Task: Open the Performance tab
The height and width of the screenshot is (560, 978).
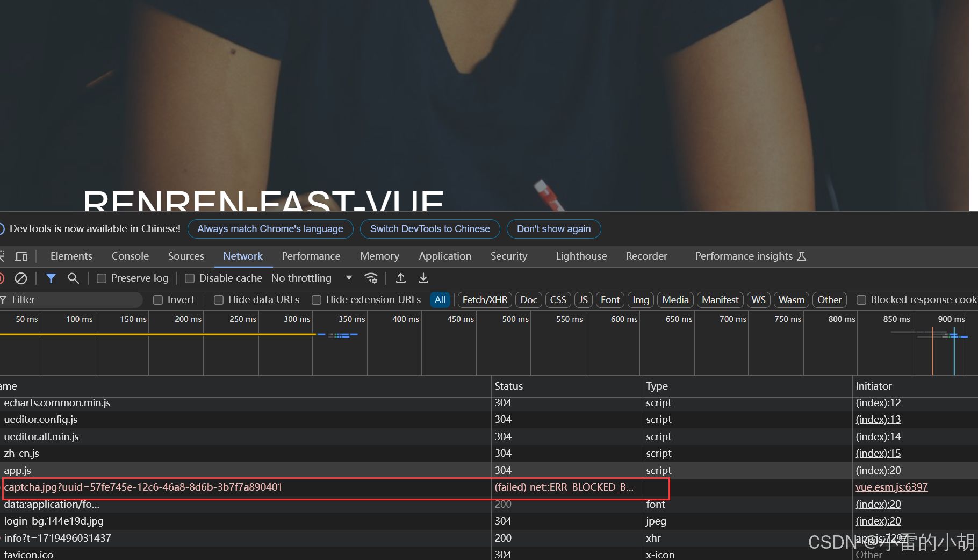Action: pyautogui.click(x=311, y=256)
